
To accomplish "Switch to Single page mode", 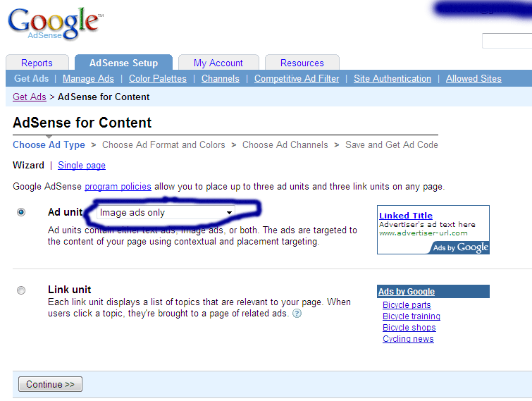I will click(x=82, y=165).
